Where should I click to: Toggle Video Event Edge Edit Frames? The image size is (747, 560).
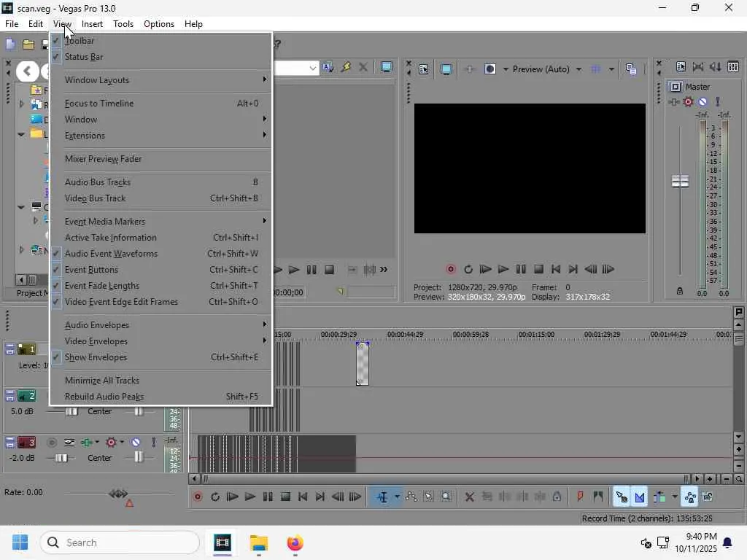[161, 302]
